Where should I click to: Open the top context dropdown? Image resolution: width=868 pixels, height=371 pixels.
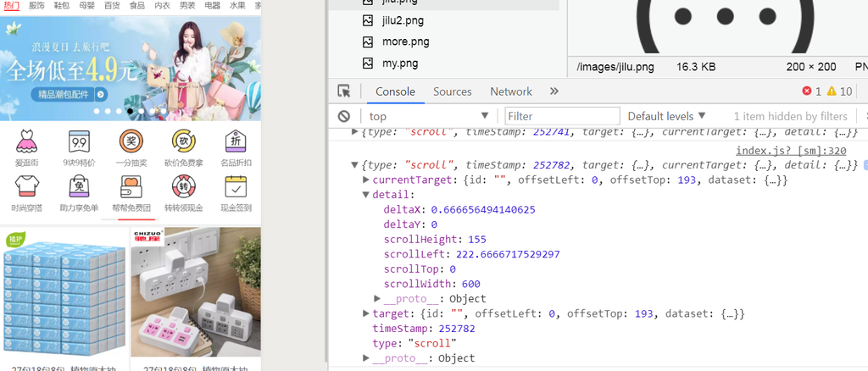(x=429, y=116)
